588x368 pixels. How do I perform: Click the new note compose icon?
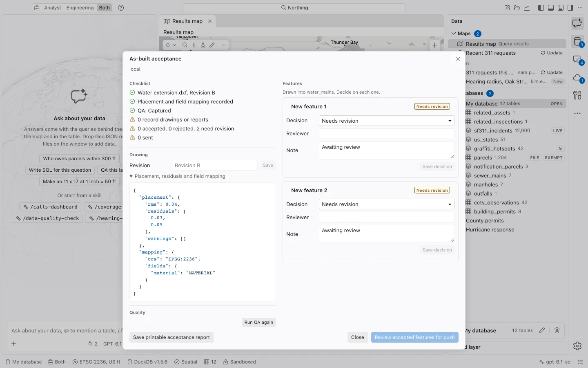click(507, 8)
